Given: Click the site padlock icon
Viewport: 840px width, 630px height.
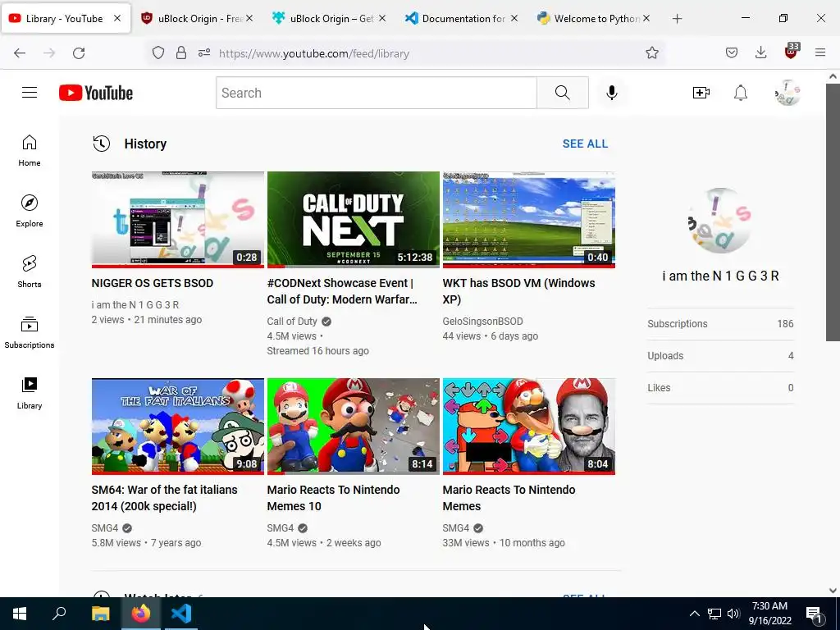Looking at the screenshot, I should (181, 53).
